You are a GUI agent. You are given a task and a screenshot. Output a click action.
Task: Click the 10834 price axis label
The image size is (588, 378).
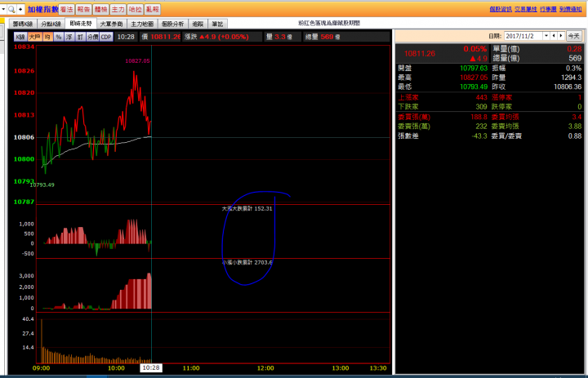(24, 47)
